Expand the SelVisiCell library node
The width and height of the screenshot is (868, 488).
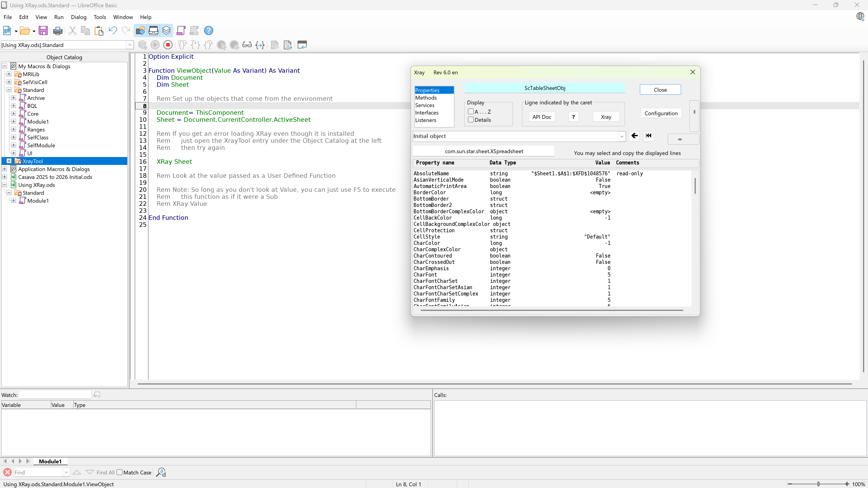point(9,82)
